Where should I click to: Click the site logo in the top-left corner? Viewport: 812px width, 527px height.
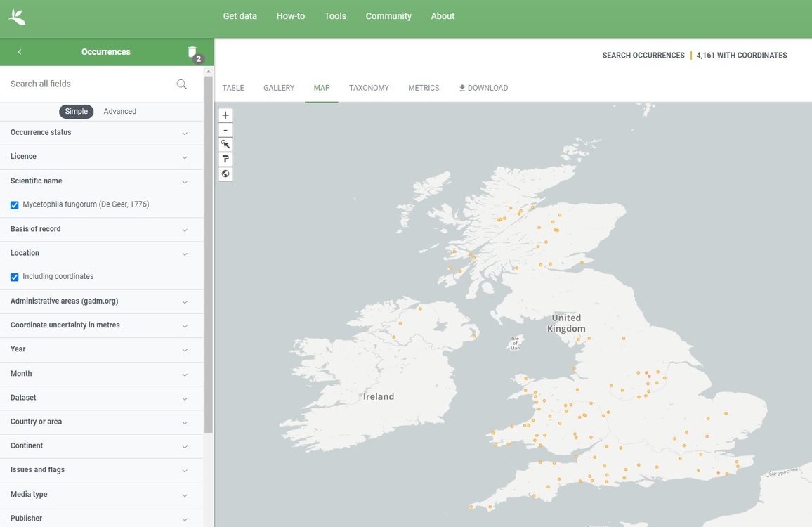[16, 15]
